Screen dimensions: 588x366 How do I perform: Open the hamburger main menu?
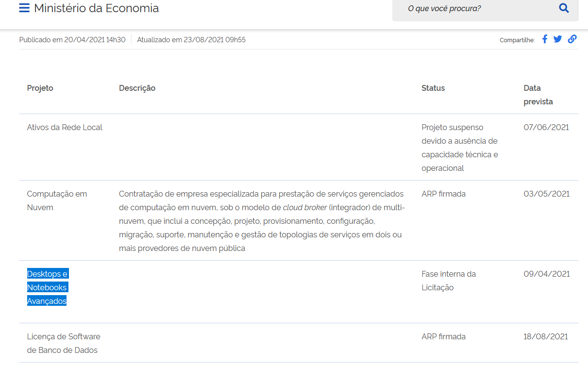pos(24,8)
